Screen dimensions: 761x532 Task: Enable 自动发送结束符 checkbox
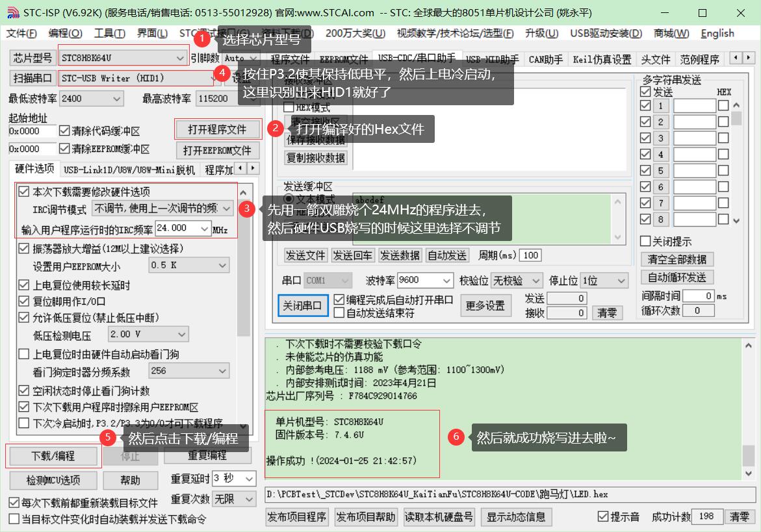tap(339, 313)
